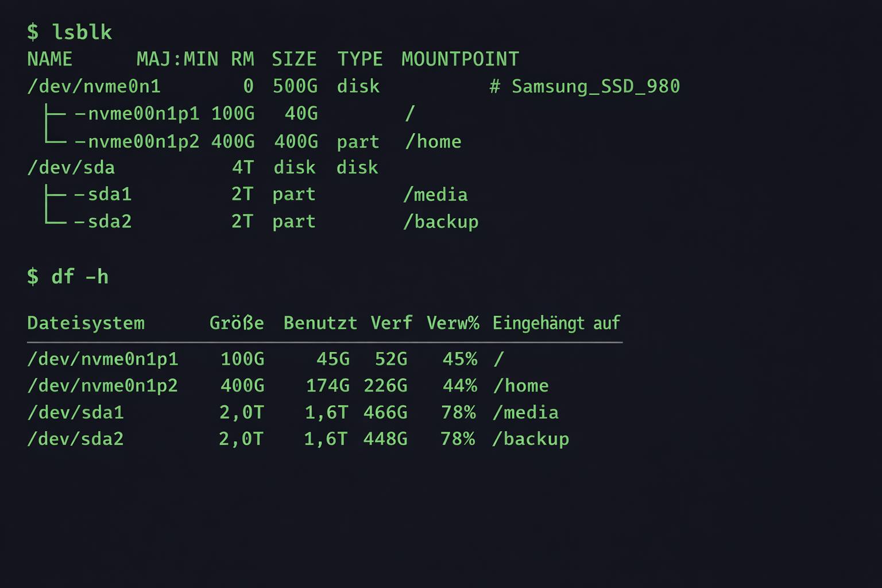
Task: Select the sda1 partition branch
Action: pos(109,194)
